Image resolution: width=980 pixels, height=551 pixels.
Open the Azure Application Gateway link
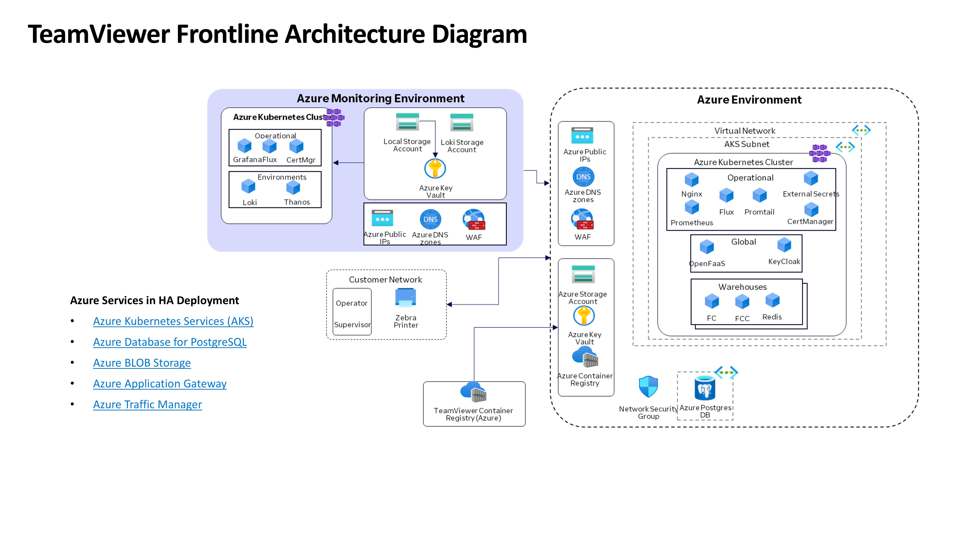point(160,384)
